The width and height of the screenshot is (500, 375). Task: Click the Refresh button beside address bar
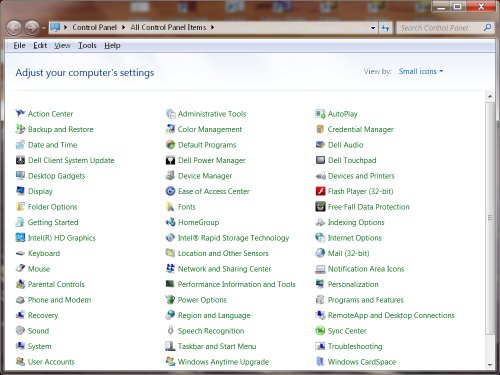pyautogui.click(x=385, y=28)
